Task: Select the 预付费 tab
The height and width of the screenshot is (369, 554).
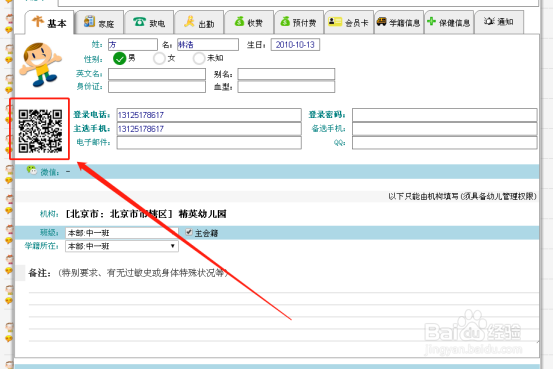Action: [299, 23]
